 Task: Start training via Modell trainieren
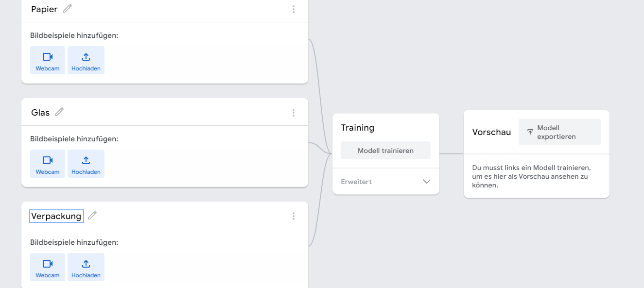(385, 150)
